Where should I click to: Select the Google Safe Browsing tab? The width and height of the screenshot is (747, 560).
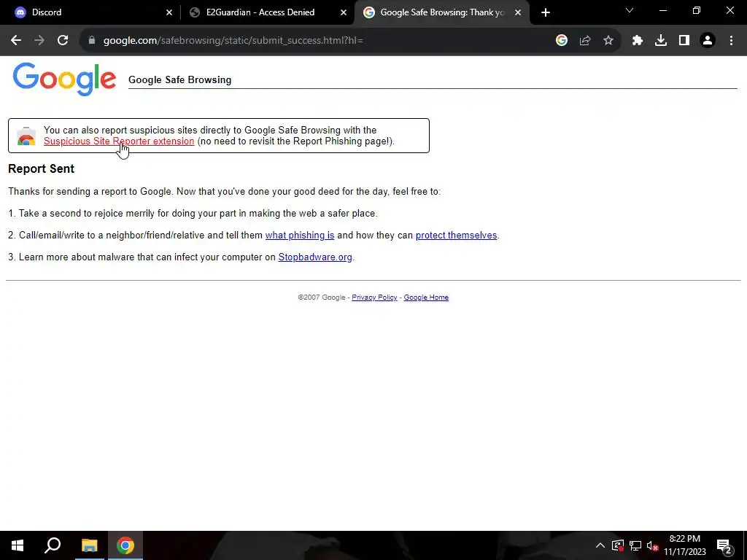tap(442, 12)
